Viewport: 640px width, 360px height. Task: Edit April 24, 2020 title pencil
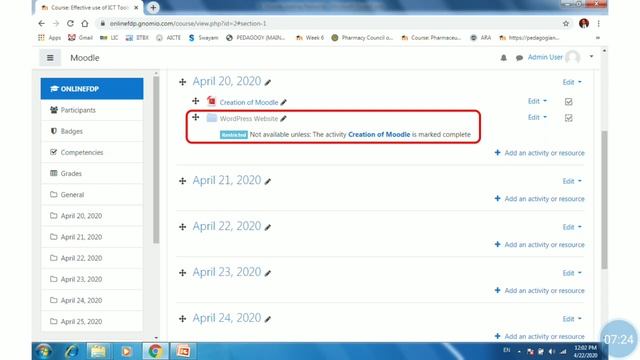(x=268, y=319)
